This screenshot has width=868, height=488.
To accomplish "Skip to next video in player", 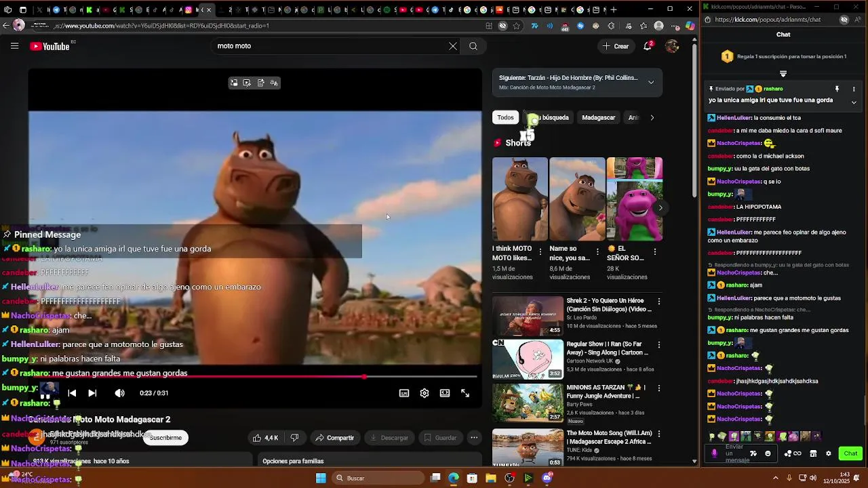I will point(92,393).
